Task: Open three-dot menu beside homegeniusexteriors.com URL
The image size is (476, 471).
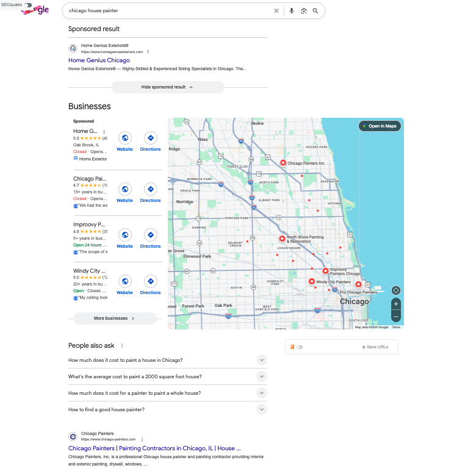Action: [x=148, y=52]
